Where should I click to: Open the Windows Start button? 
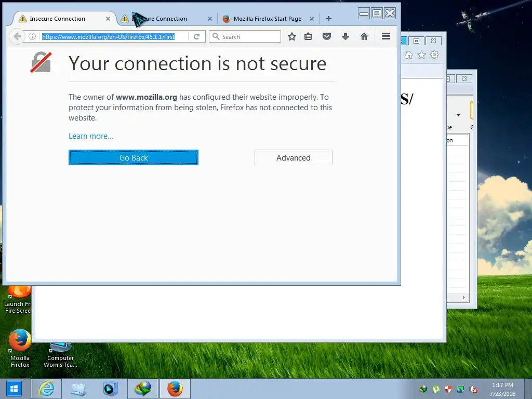[14, 389]
